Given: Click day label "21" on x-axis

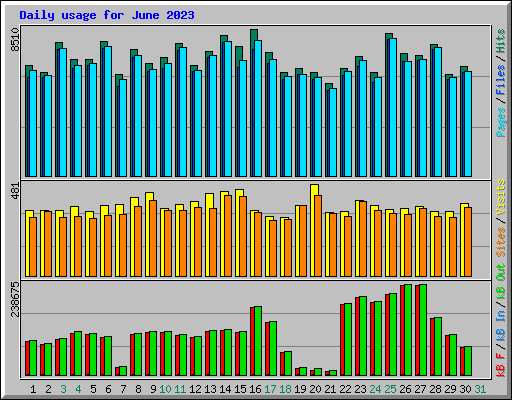Looking at the screenshot, I should pyautogui.click(x=330, y=389).
